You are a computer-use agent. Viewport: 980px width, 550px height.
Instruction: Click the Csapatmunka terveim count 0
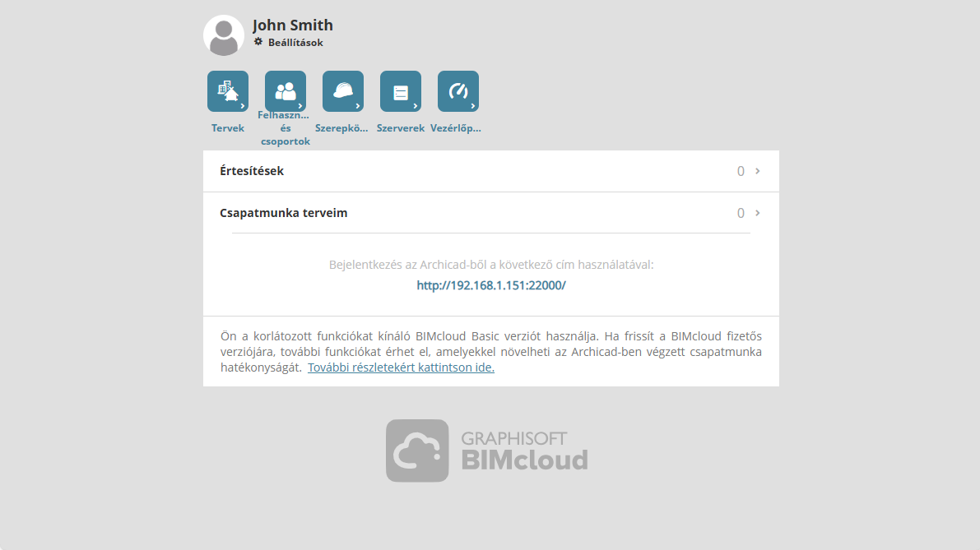pyautogui.click(x=741, y=213)
